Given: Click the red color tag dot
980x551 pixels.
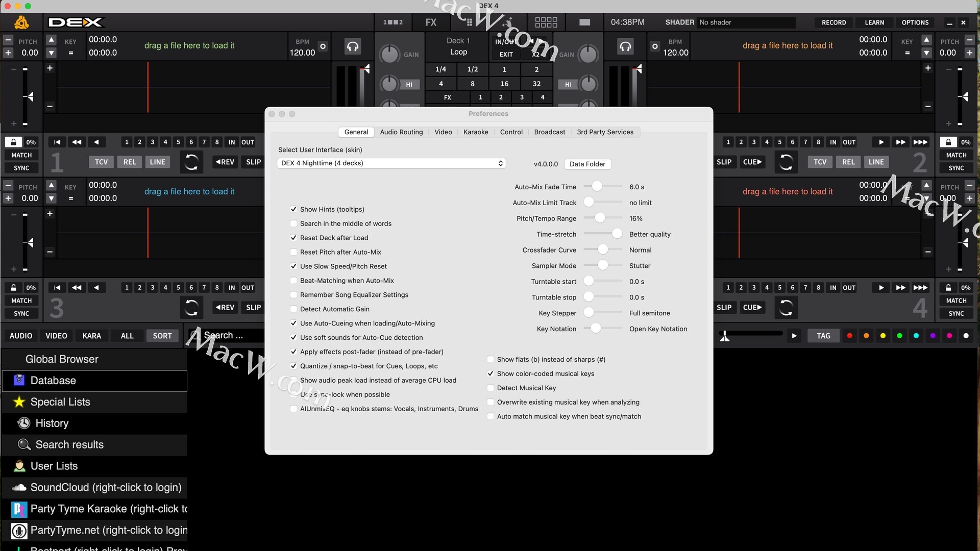Looking at the screenshot, I should pos(849,336).
